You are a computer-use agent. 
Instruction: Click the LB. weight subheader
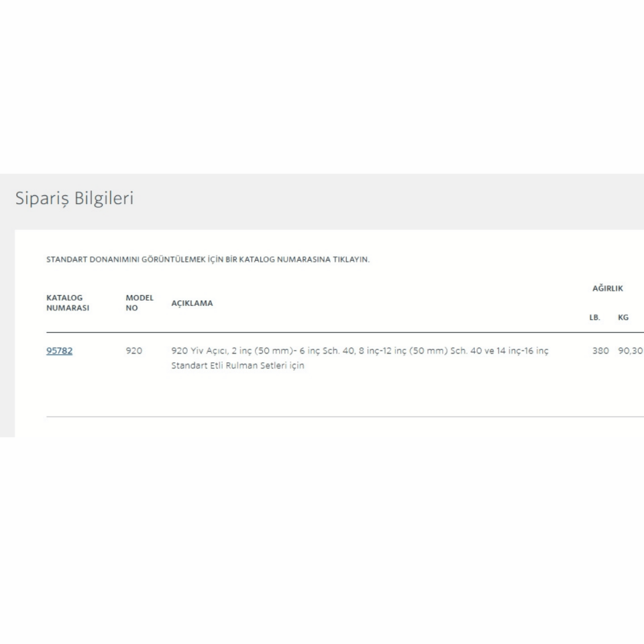pos(594,317)
